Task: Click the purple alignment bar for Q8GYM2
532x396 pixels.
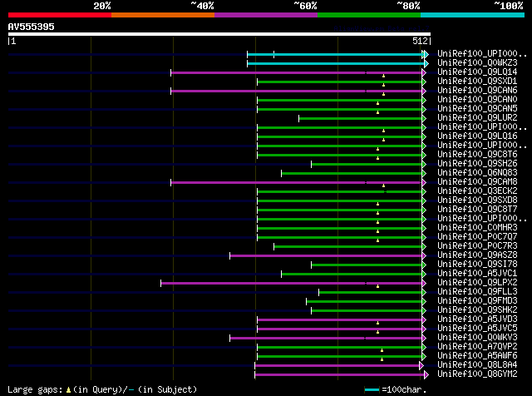Action: click(340, 375)
